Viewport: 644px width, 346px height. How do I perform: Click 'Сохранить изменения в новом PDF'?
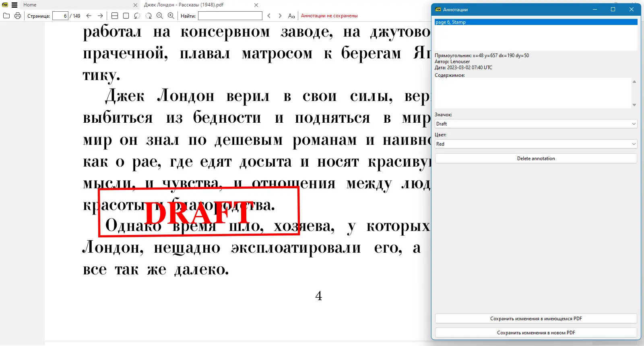pos(536,333)
